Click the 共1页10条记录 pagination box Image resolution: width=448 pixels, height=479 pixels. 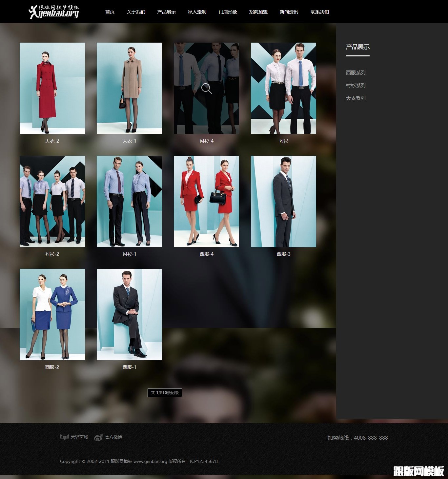(165, 392)
